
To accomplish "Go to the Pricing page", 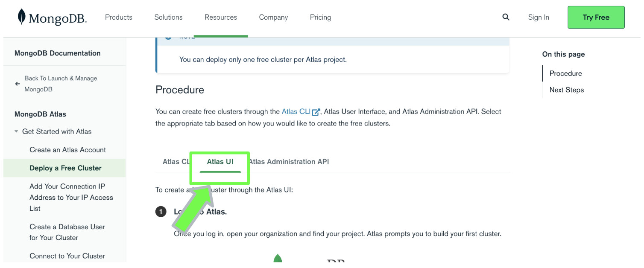I will [320, 17].
